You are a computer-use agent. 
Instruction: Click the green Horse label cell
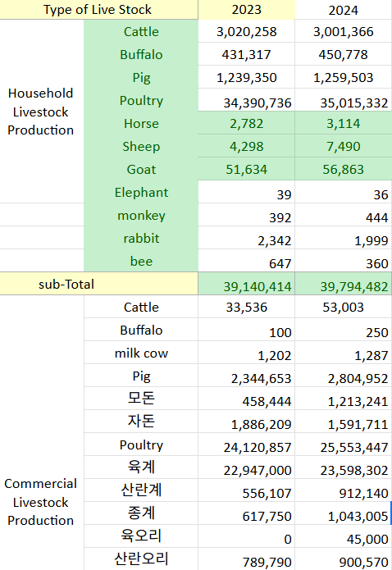click(x=141, y=123)
